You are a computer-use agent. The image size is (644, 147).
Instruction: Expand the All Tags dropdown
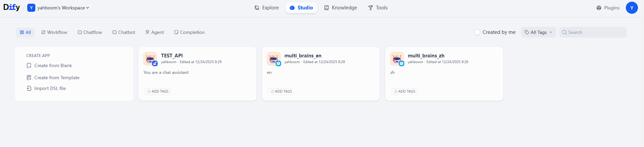539,32
